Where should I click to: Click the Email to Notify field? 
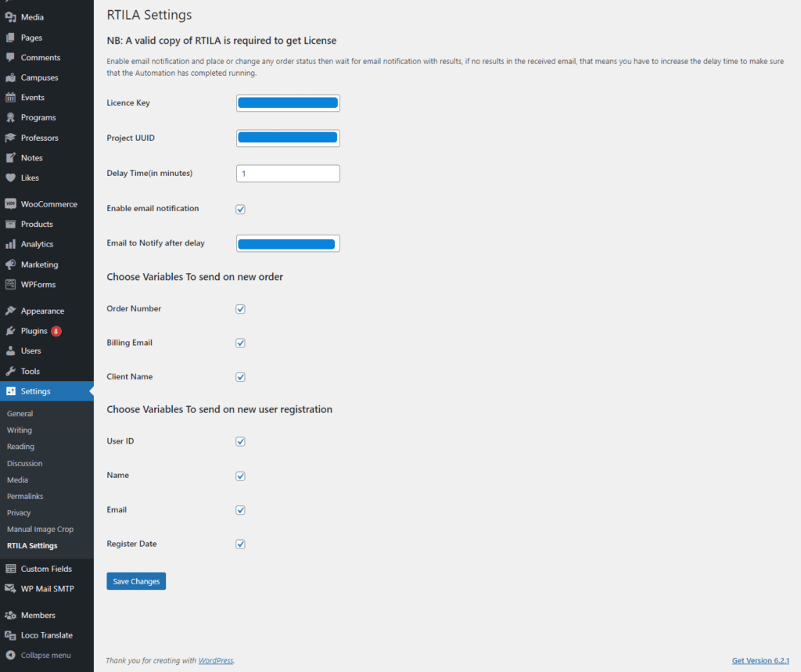pyautogui.click(x=288, y=243)
